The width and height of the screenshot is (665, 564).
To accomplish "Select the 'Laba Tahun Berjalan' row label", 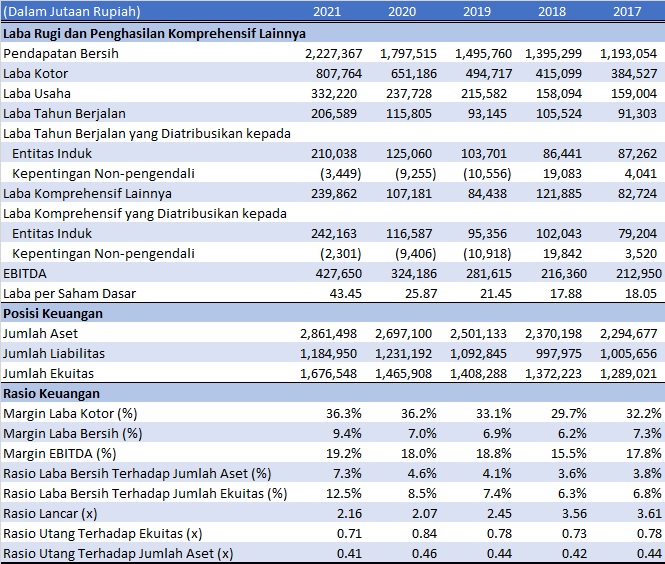I will click(64, 113).
